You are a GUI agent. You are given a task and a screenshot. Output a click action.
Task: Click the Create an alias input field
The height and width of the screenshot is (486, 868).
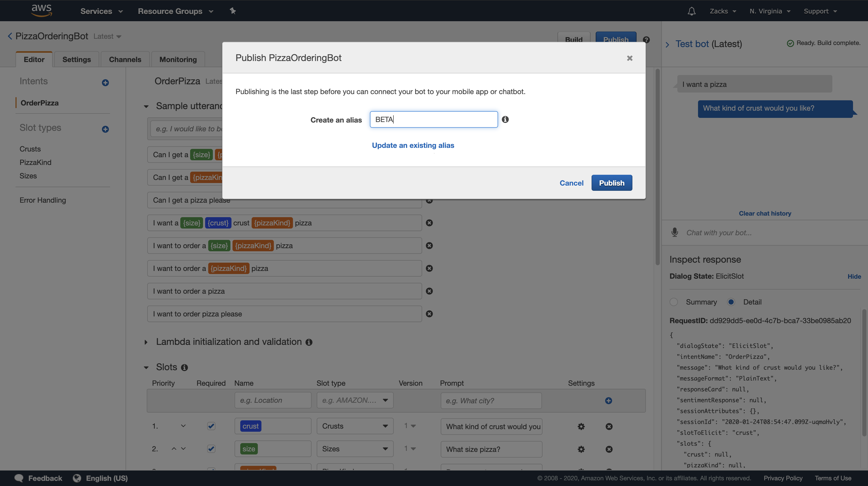433,119
